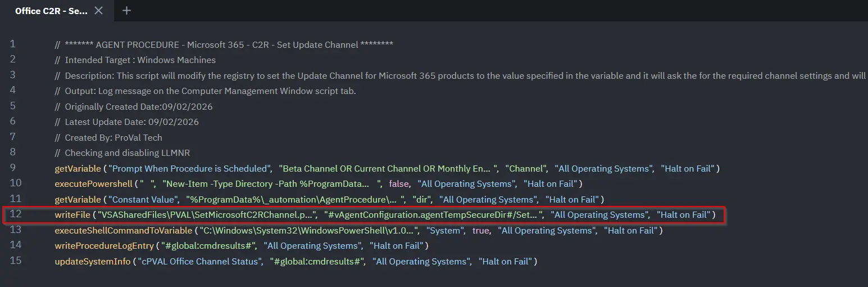Close the Office C2R tab
The height and width of the screenshot is (287, 868).
(x=99, y=11)
